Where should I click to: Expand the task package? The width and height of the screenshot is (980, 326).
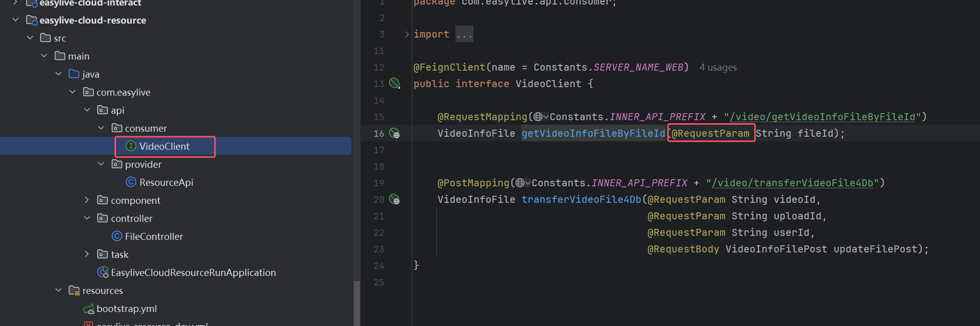(x=87, y=254)
